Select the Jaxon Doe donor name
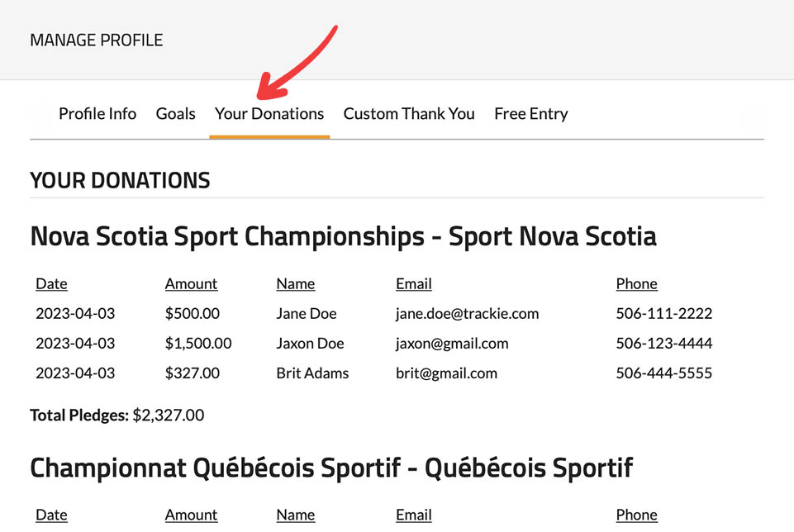This screenshot has width=794, height=532. (310, 344)
